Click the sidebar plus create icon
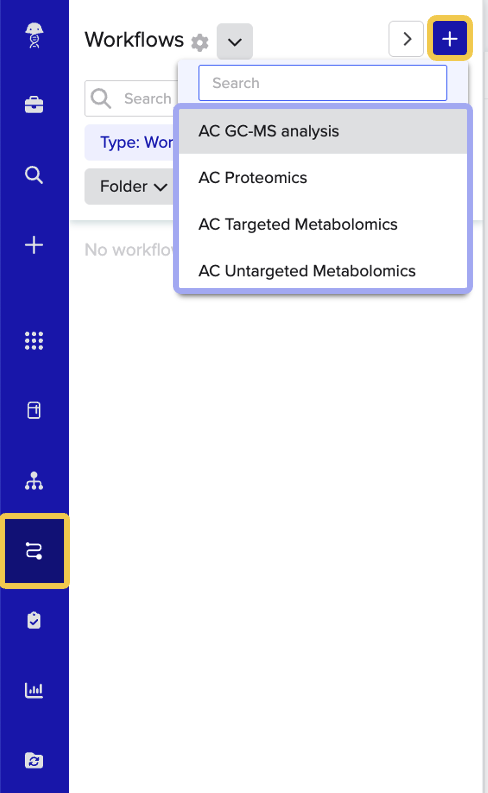The height and width of the screenshot is (793, 488). tap(34, 245)
